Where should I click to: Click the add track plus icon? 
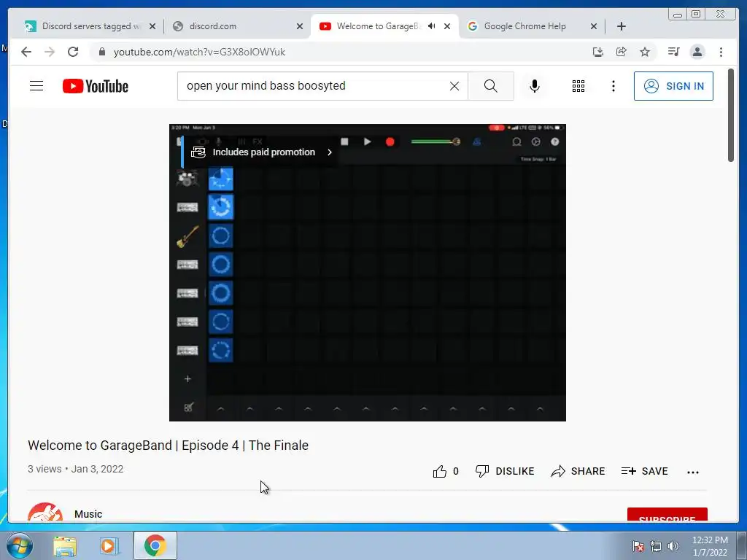187,379
